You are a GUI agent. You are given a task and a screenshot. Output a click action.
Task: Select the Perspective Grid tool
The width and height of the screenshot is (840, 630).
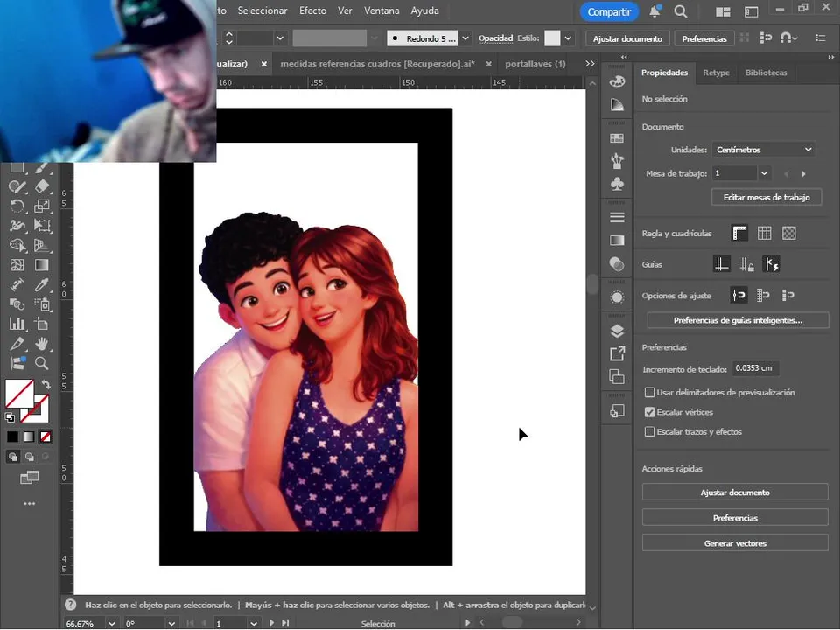tap(42, 245)
